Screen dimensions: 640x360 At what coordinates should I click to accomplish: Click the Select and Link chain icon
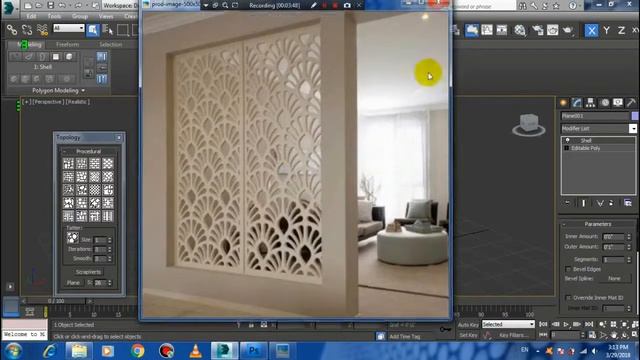click(11, 30)
